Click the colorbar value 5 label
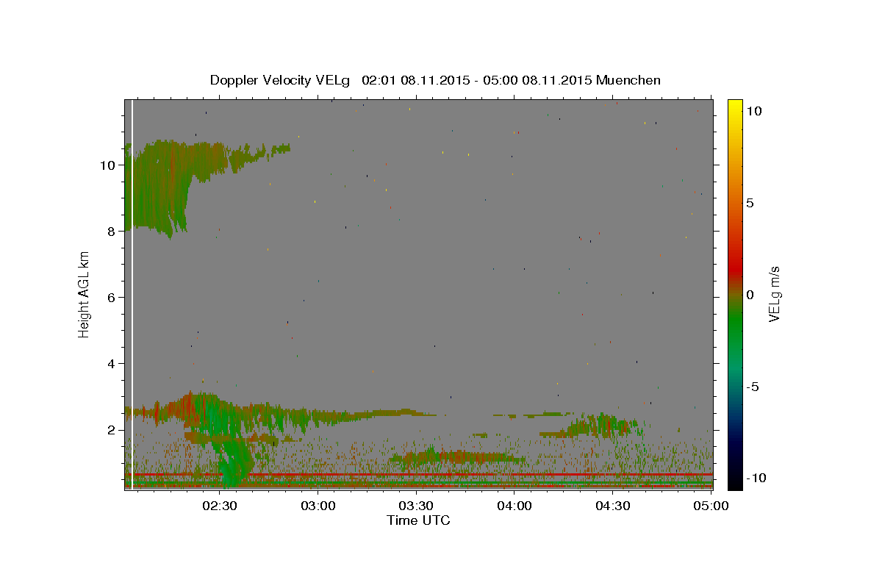 click(x=750, y=203)
